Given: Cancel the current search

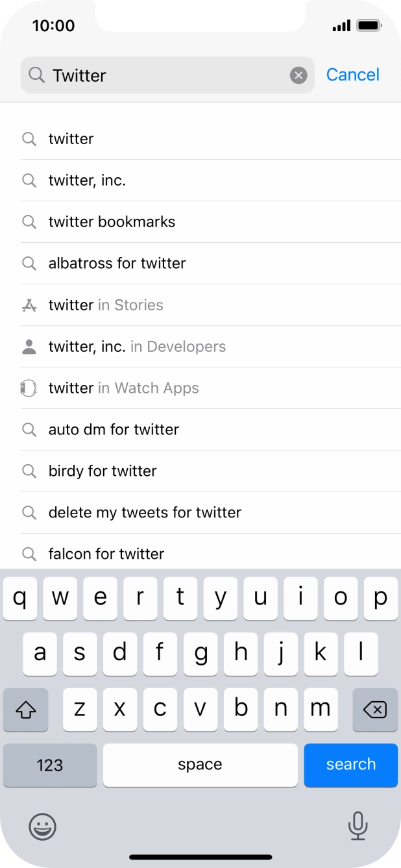Looking at the screenshot, I should point(352,75).
